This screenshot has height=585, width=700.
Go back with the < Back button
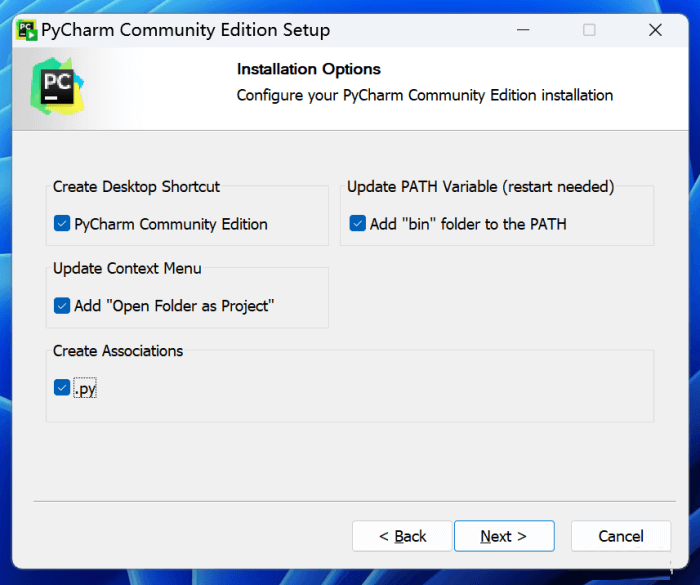(x=402, y=536)
